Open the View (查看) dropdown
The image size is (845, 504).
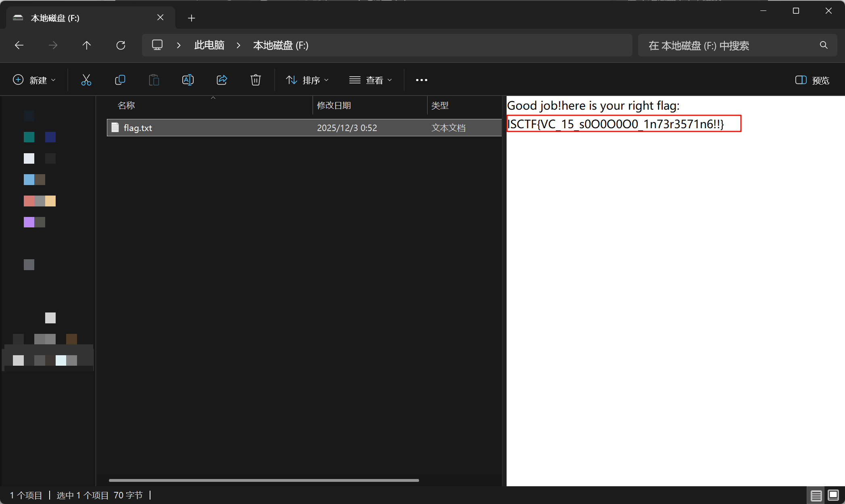(x=370, y=80)
